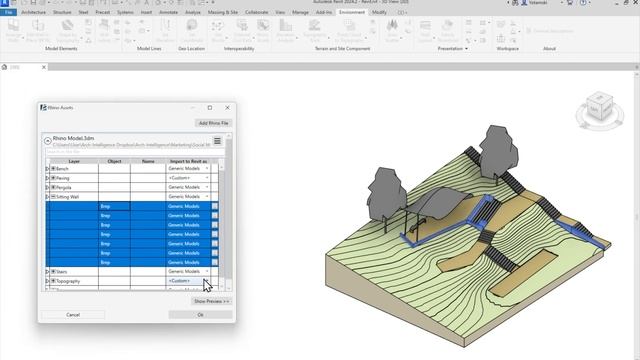The image size is (640, 360).
Task: Expand the Presentation panel dropdown arrow
Action: 467,49
